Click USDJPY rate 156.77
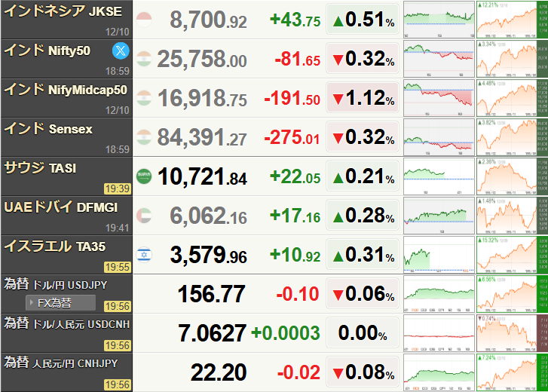The image size is (548, 392). pyautogui.click(x=212, y=294)
